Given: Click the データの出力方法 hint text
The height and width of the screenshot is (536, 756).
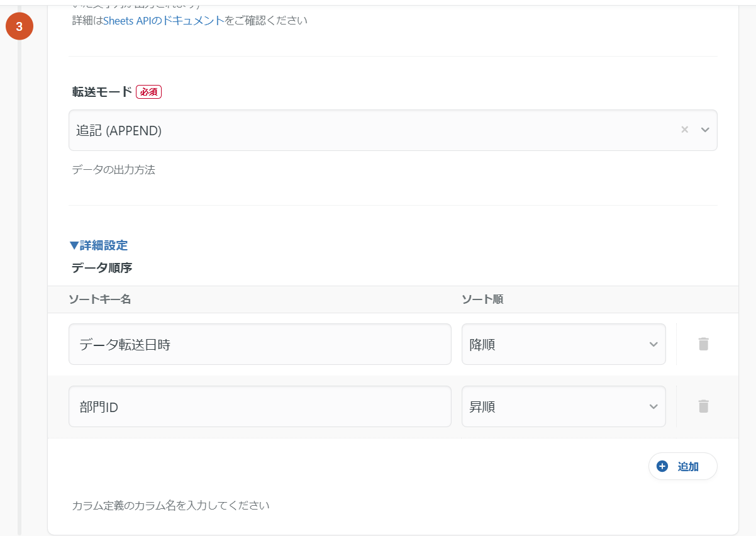Looking at the screenshot, I should (113, 170).
